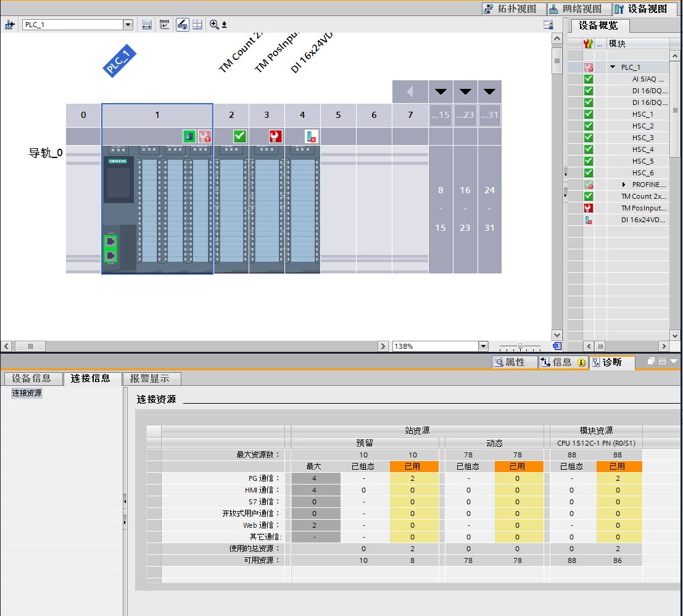This screenshot has height=616, width=683.
Task: Click the zoom slider handle
Action: [x=520, y=347]
